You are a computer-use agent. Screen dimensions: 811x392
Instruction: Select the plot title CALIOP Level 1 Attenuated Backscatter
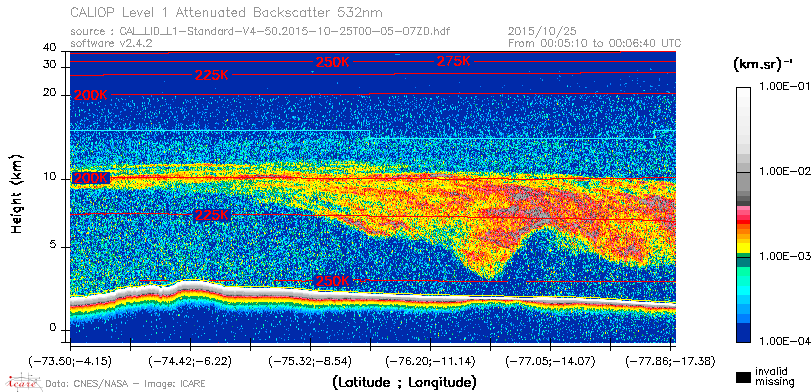pyautogui.click(x=227, y=12)
